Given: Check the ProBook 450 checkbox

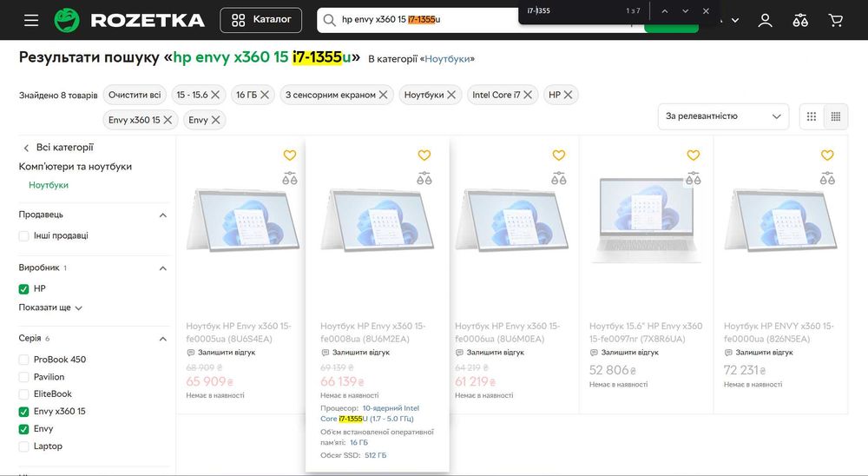Looking at the screenshot, I should [x=23, y=360].
